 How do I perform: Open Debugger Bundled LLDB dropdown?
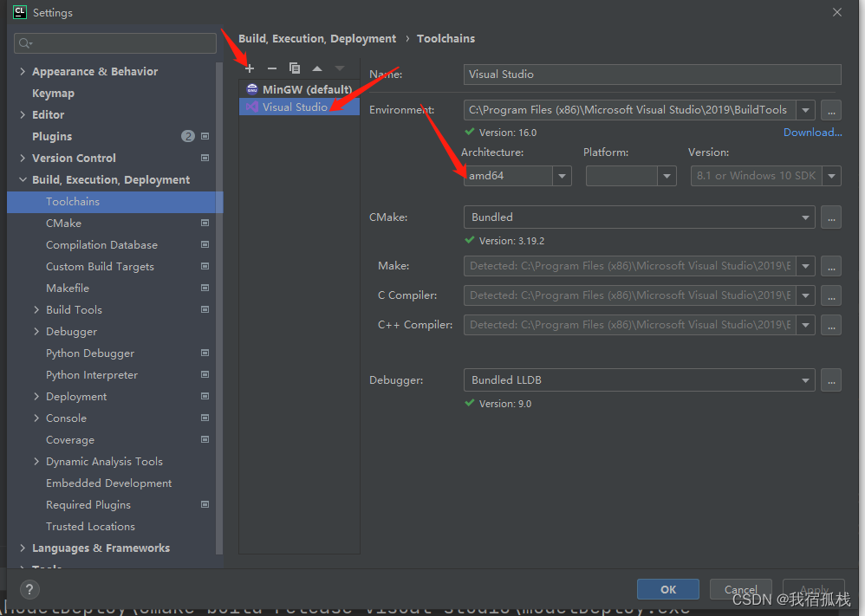click(805, 380)
